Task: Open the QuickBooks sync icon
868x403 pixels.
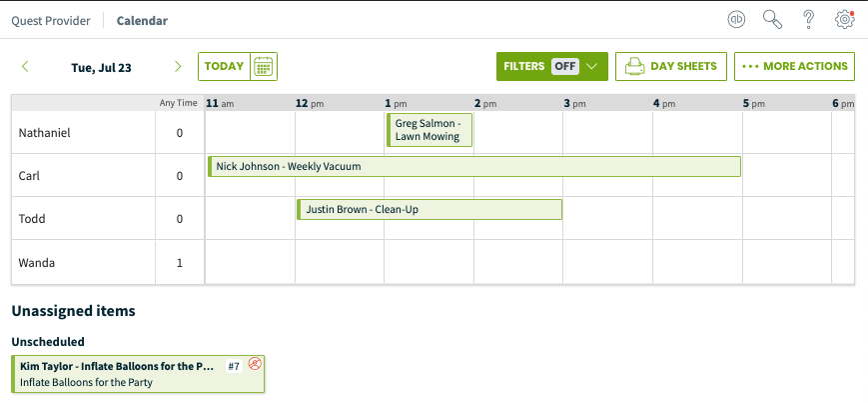Action: (x=736, y=20)
